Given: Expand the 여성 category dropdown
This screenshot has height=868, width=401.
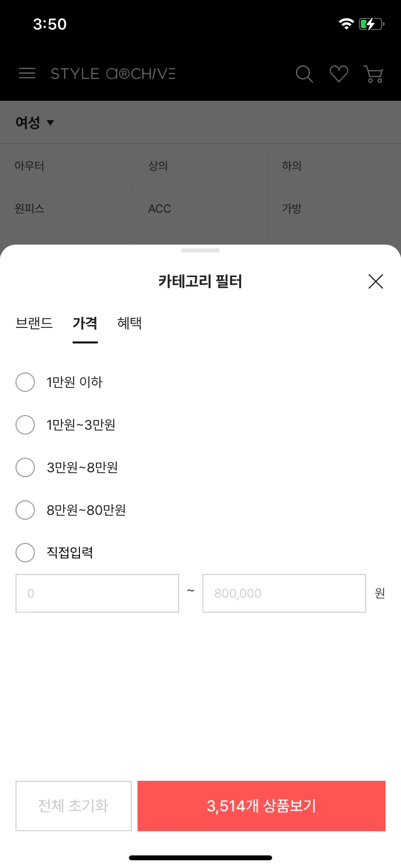Looking at the screenshot, I should (x=35, y=123).
